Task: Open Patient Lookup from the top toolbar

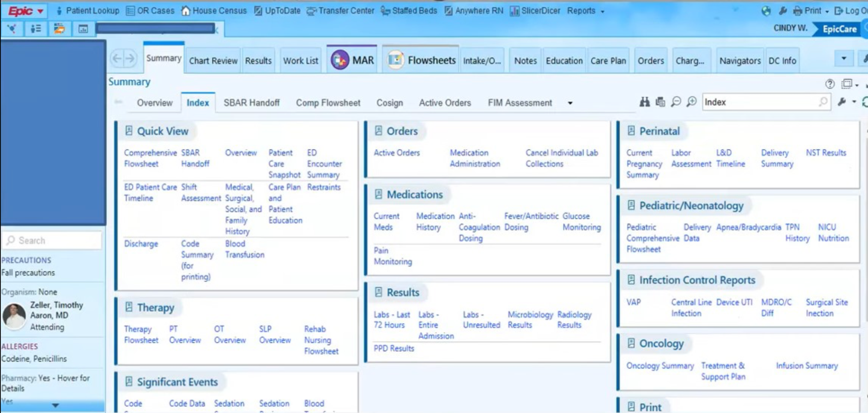Action: (88, 10)
